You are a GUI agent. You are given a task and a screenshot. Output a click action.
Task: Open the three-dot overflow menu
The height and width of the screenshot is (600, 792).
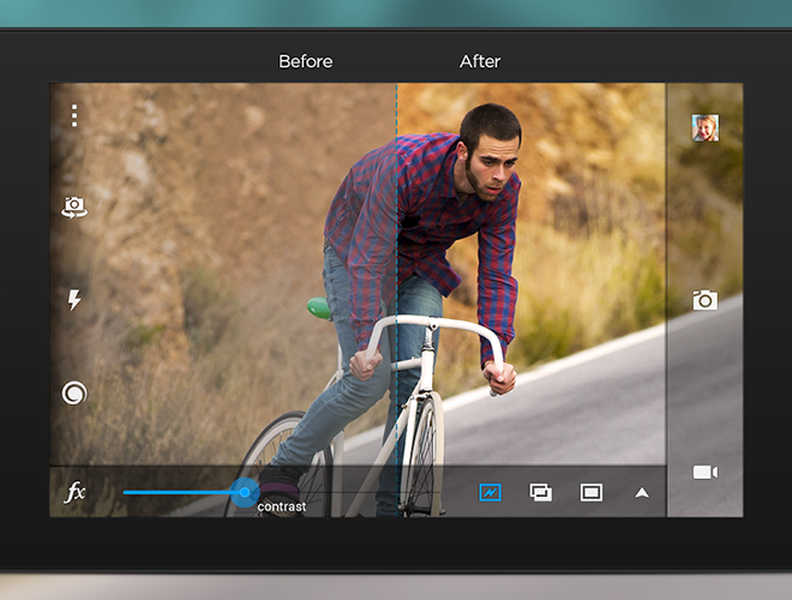click(x=74, y=116)
